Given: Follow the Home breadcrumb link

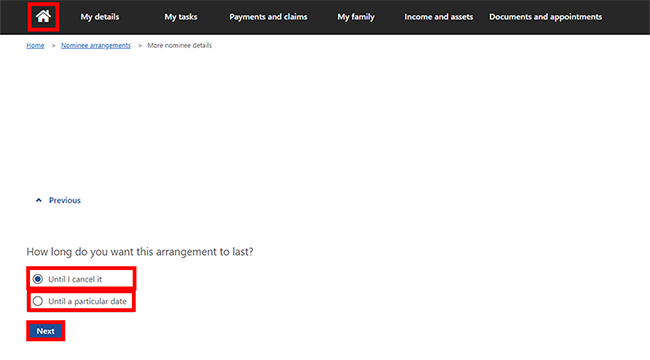Looking at the screenshot, I should [x=35, y=46].
